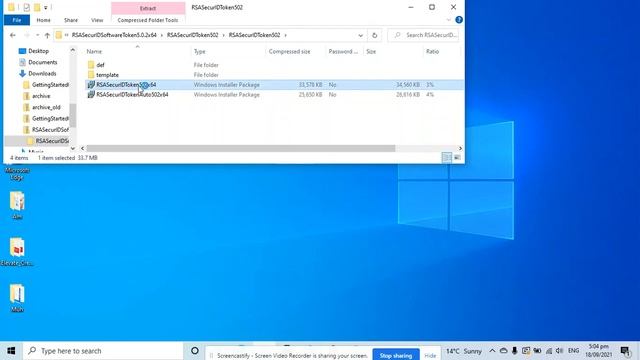Expand the last breadcrumb chevron
The image size is (640, 360).
(285, 36)
